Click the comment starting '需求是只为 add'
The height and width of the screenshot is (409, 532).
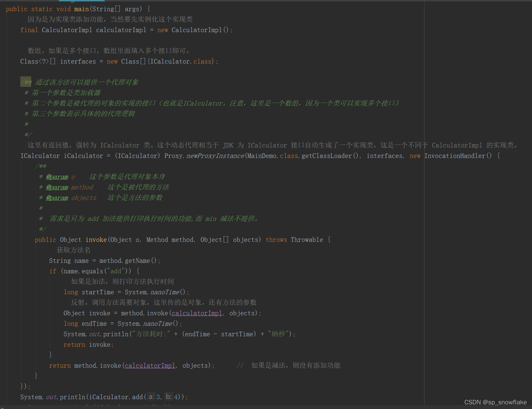pyautogui.click(x=154, y=219)
